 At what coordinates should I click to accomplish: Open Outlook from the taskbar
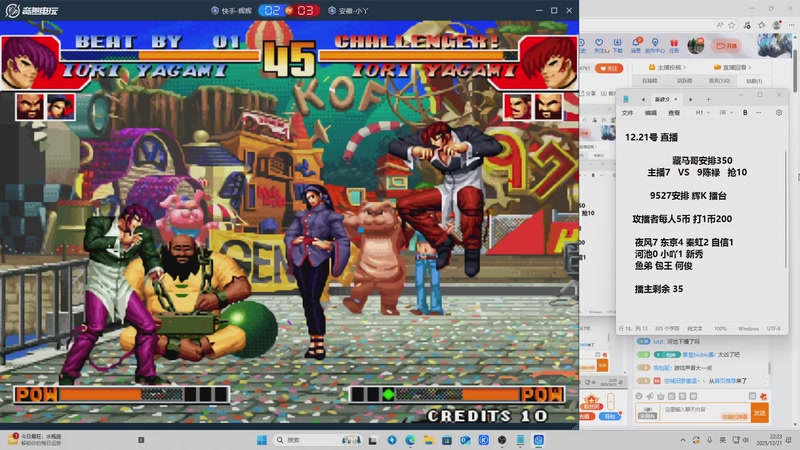(465, 440)
